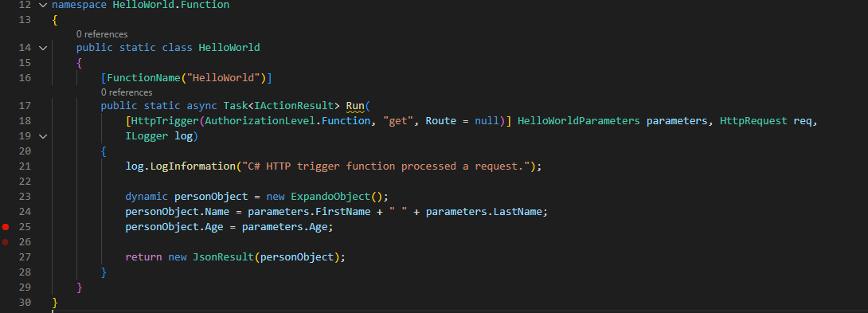Click line number 21 in the gutter
Viewport: 868px width, 313px height.
tap(25, 166)
